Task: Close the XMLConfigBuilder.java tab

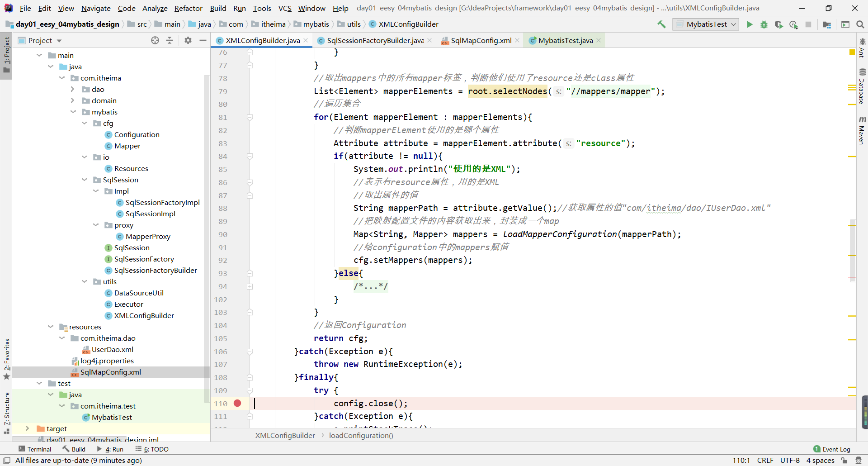Action: (x=306, y=40)
